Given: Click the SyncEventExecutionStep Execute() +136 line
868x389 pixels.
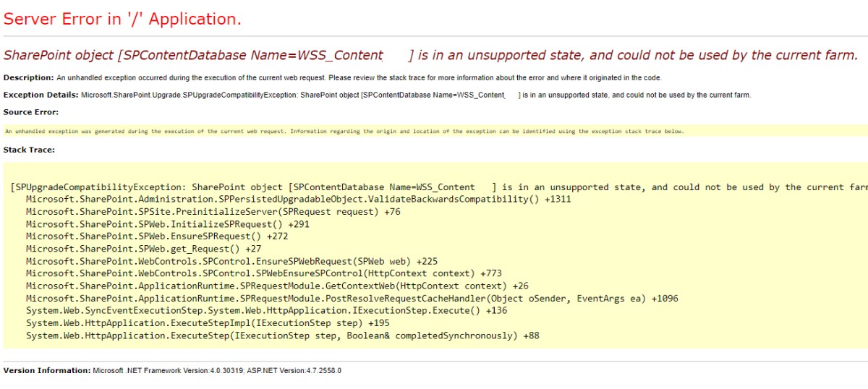Looking at the screenshot, I should click(x=267, y=310).
